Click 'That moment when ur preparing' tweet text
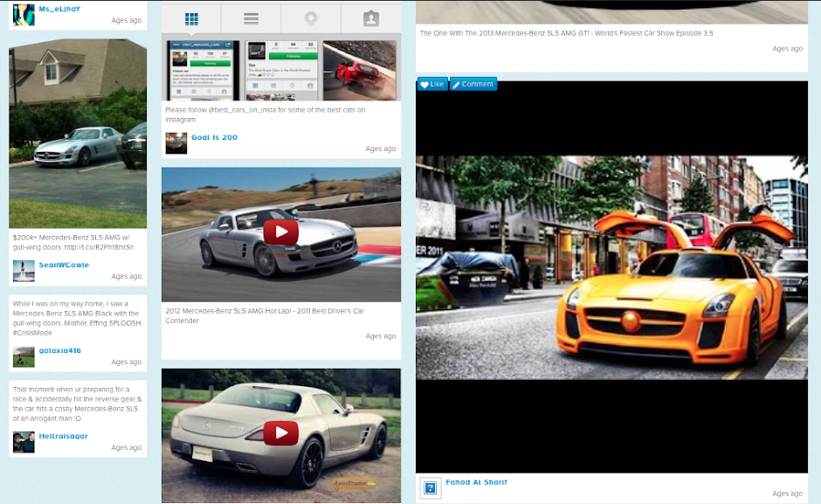 (77, 404)
